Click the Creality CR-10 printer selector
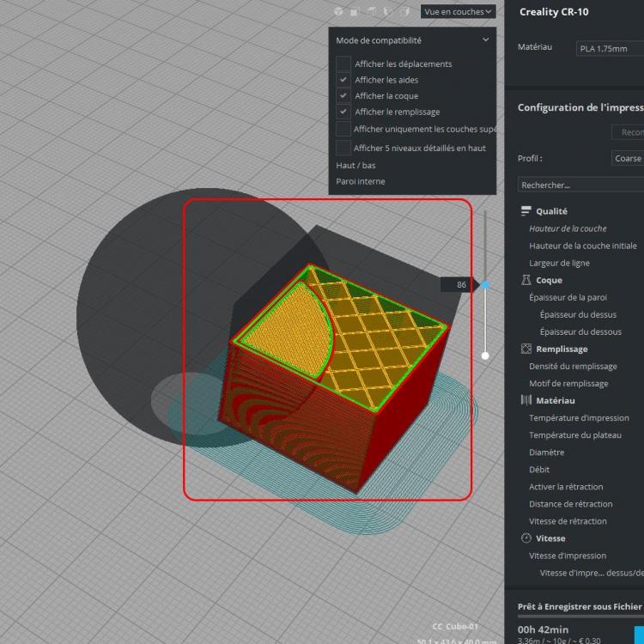This screenshot has width=644, height=644. click(554, 12)
